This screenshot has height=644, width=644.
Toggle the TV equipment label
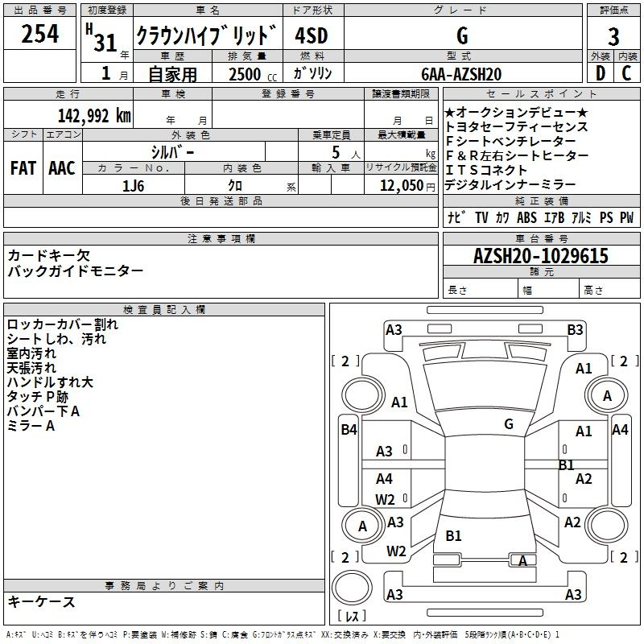[x=481, y=217]
